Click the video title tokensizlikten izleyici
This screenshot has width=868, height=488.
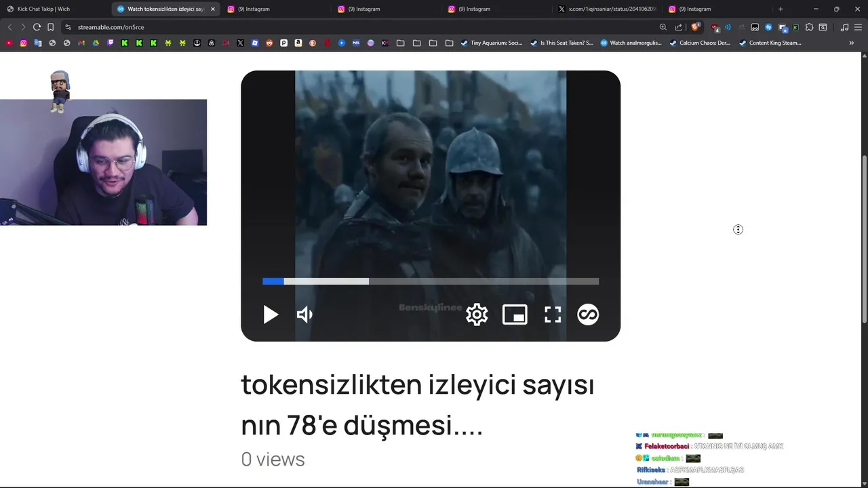pos(418,405)
